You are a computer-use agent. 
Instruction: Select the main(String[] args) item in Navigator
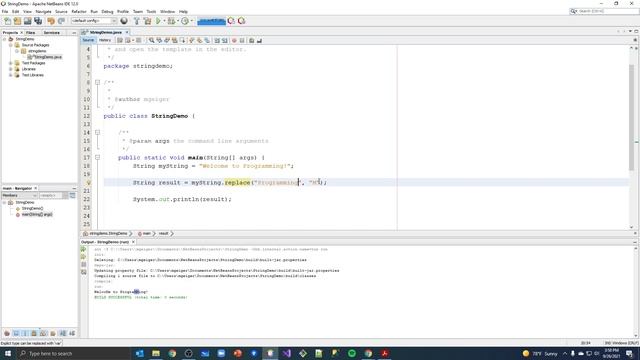(x=37, y=214)
